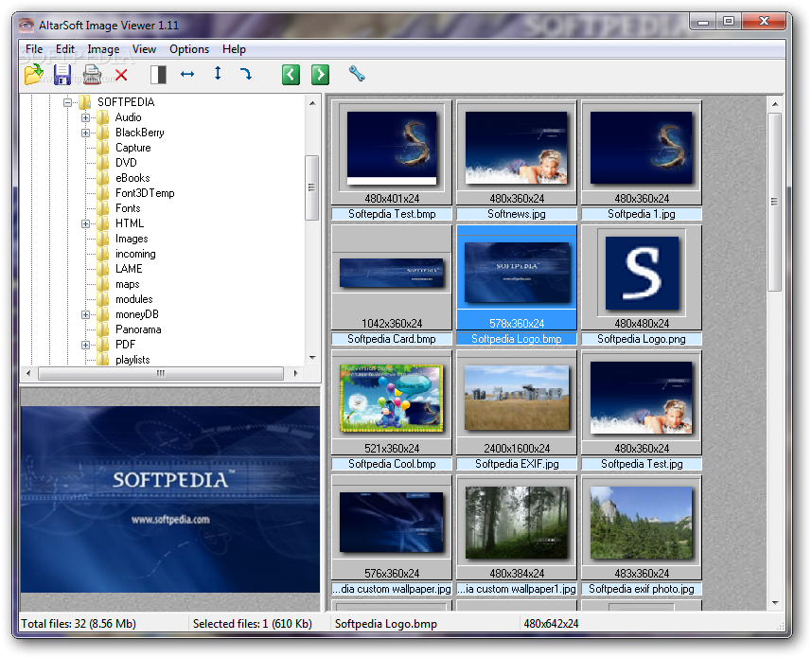
Task: Click the Open folder toolbar icon
Action: (34, 75)
